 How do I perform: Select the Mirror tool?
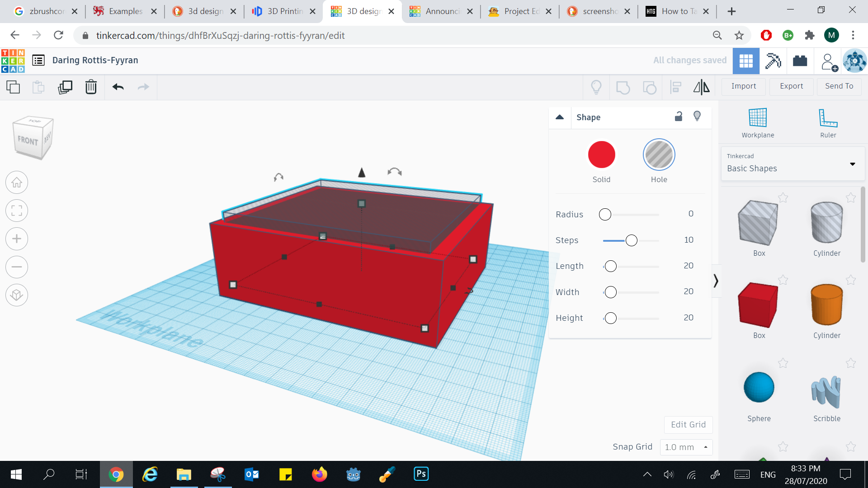coord(701,87)
